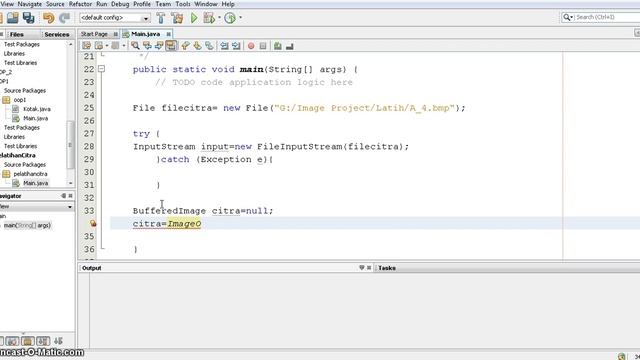Comment the selected code lines
640x360 pixels.
point(278,46)
